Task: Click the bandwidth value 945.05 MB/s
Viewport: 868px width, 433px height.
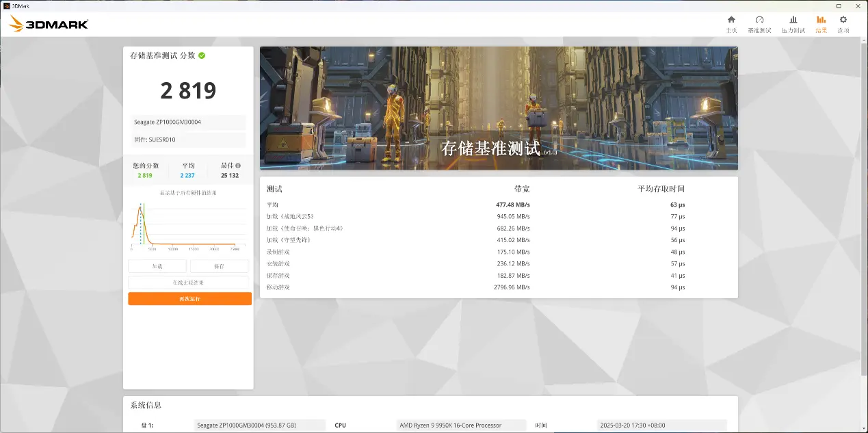Action: tap(513, 216)
